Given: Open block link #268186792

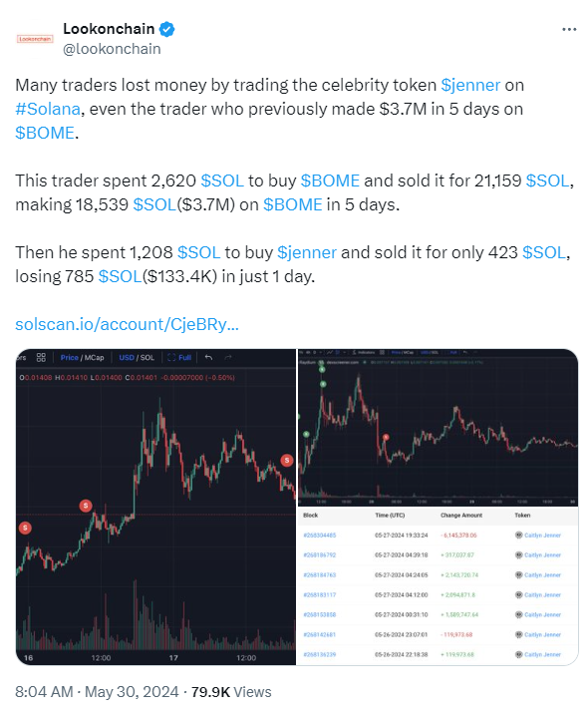Looking at the screenshot, I should [x=319, y=555].
